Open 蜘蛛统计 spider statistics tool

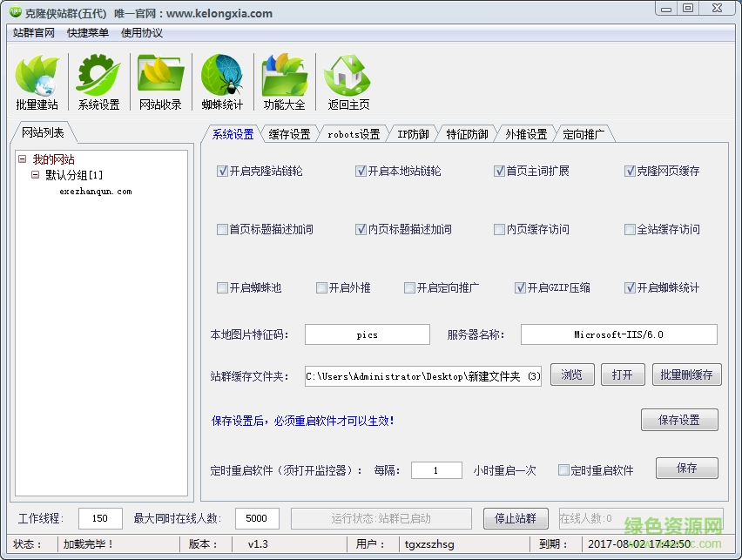[222, 80]
